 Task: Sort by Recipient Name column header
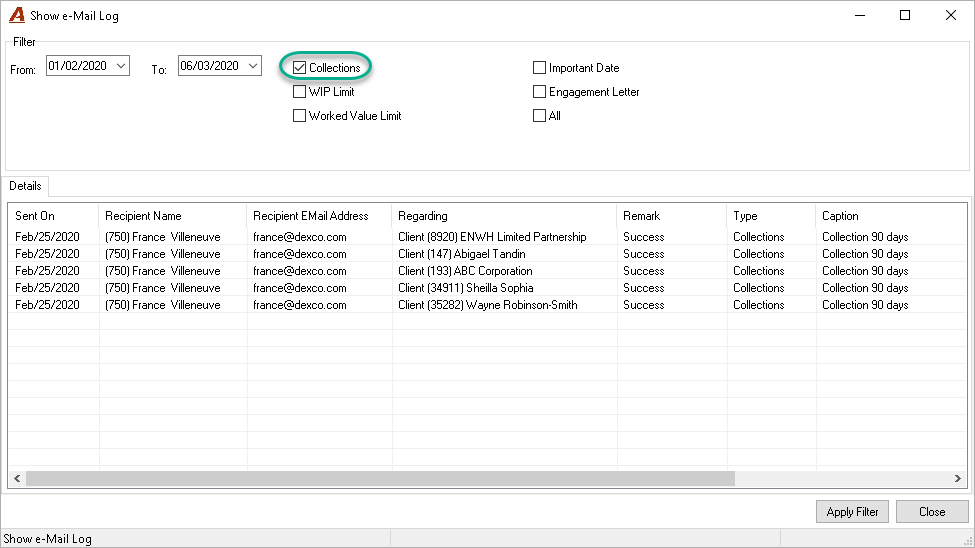point(173,216)
